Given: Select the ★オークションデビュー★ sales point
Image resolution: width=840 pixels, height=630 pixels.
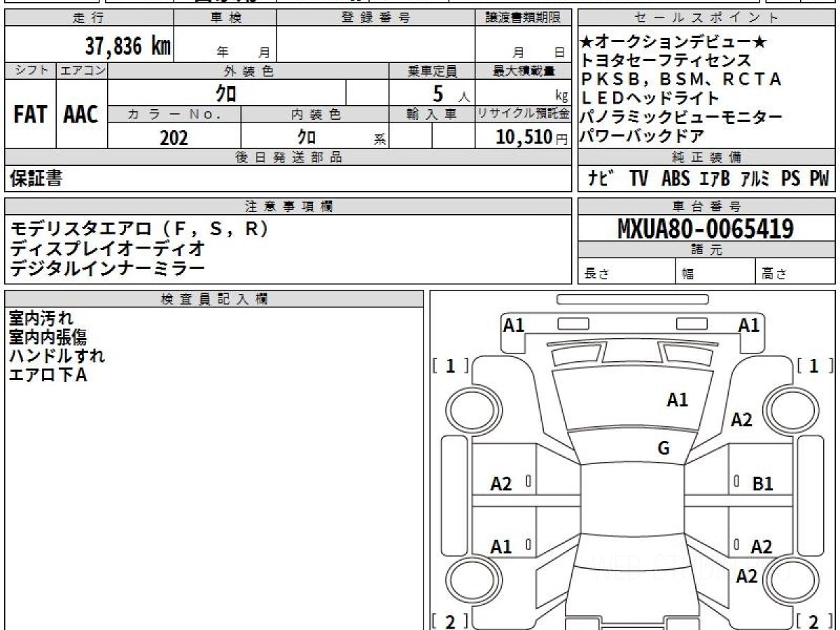Looking at the screenshot, I should 673,42.
